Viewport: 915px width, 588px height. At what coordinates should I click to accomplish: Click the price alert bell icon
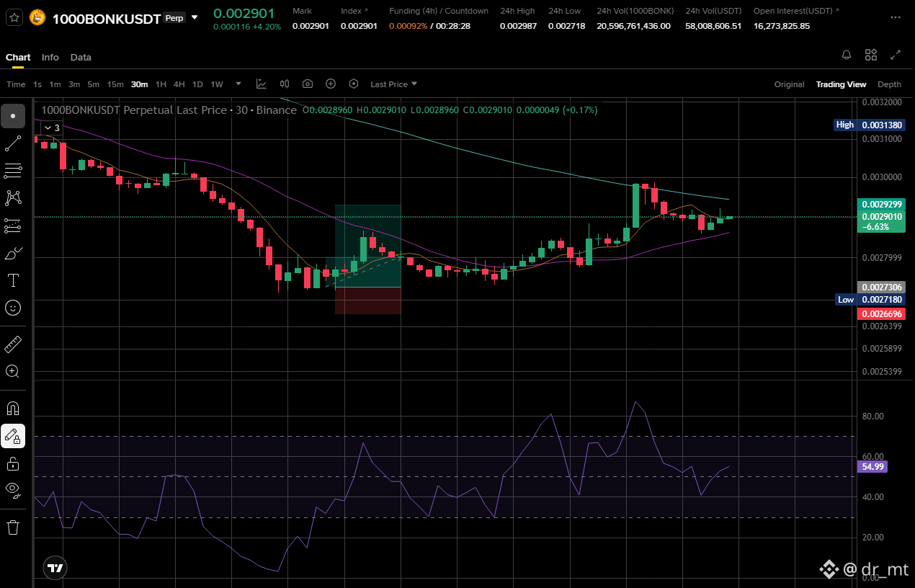click(x=847, y=55)
